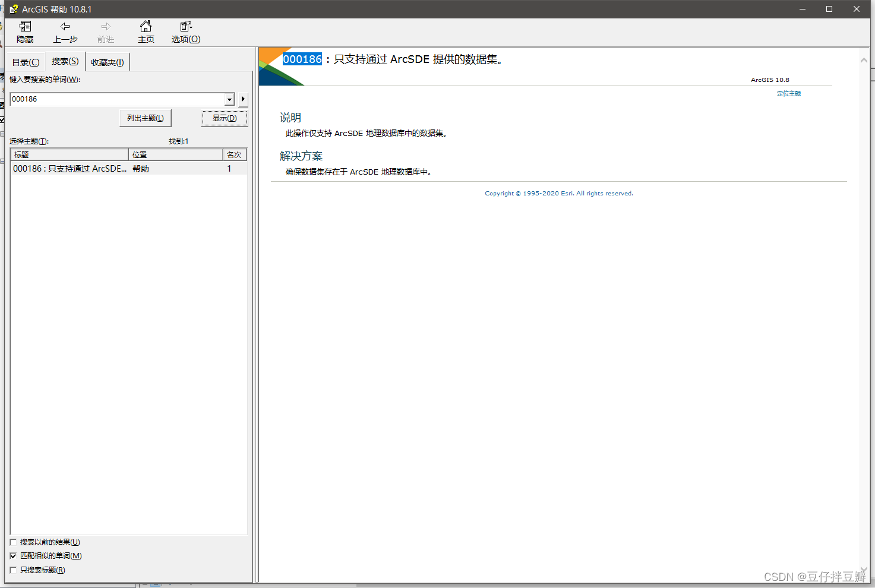Switch to the 目录 (Contents) tab
This screenshot has height=588, width=875.
pos(25,61)
